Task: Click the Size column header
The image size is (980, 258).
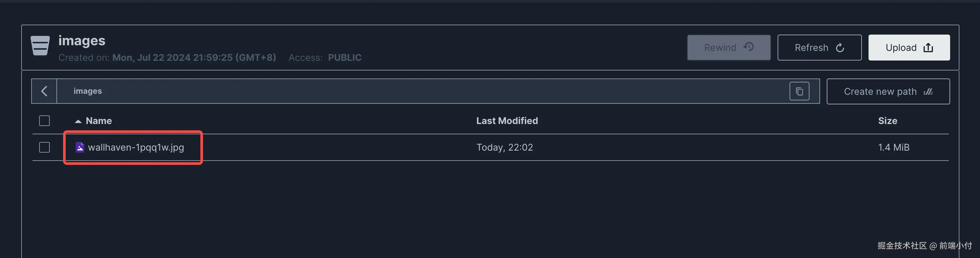Action: point(887,121)
